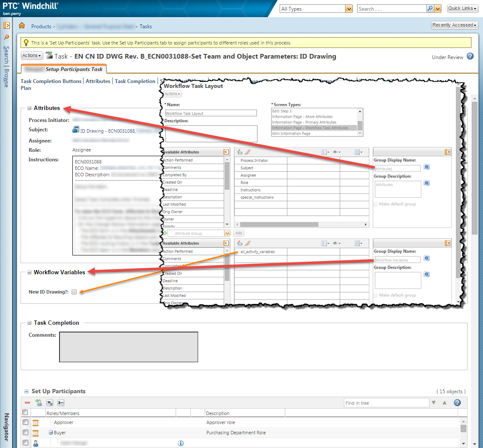
Task: Click the red remove participant icon
Action: (x=27, y=403)
